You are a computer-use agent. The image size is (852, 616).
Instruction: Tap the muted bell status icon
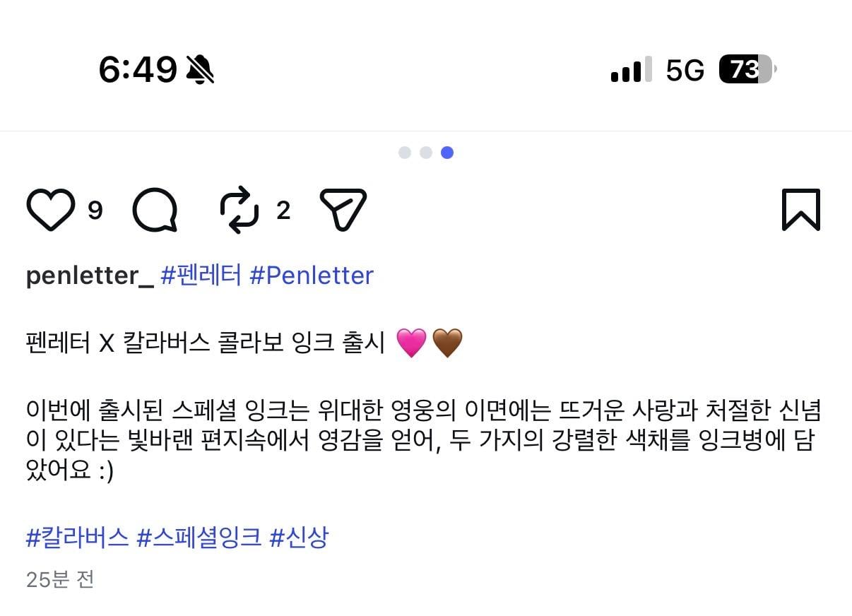point(200,70)
